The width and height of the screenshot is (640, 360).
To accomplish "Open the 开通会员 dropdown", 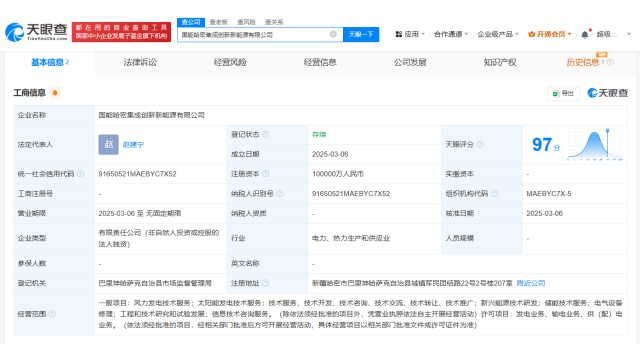I will click(x=550, y=34).
